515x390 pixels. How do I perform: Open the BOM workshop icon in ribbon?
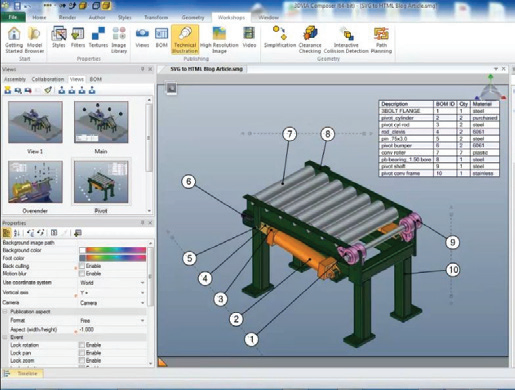pos(161,37)
